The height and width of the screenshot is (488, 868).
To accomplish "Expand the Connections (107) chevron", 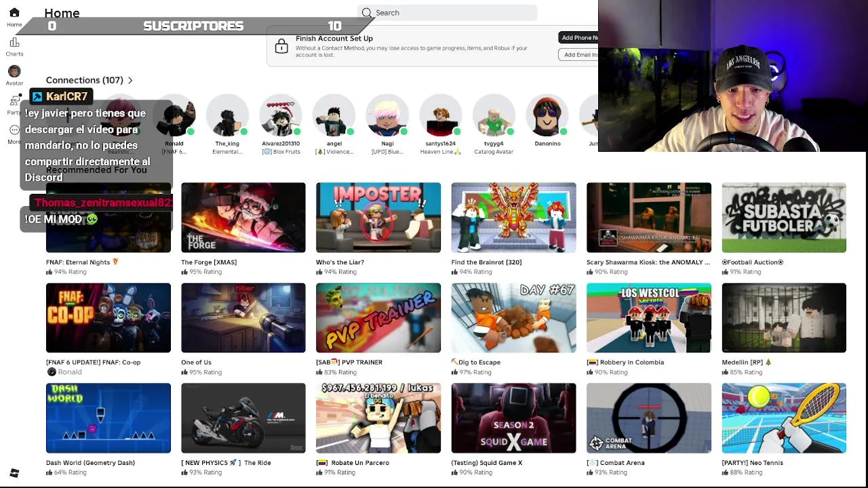I will (x=130, y=81).
